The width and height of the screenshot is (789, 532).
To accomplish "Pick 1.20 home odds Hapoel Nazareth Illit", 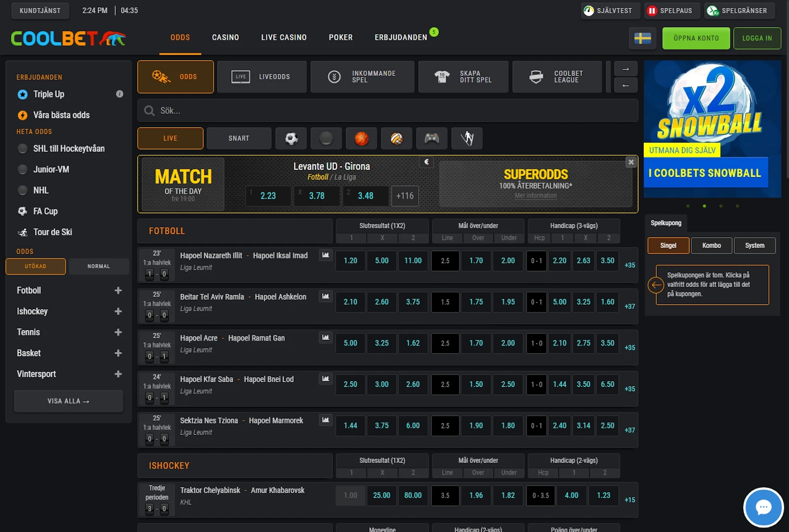I will 351,261.
